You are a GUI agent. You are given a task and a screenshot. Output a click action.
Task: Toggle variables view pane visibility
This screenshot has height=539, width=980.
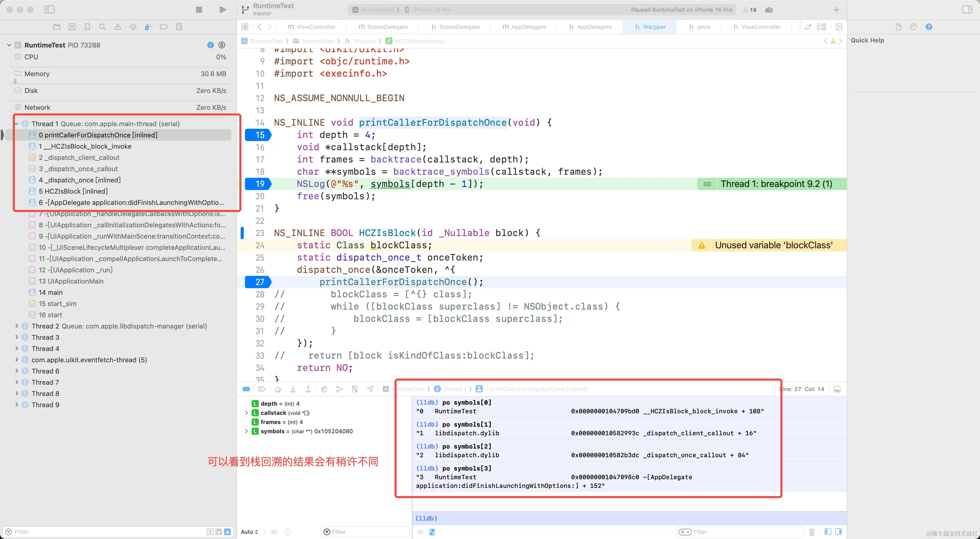[827, 532]
